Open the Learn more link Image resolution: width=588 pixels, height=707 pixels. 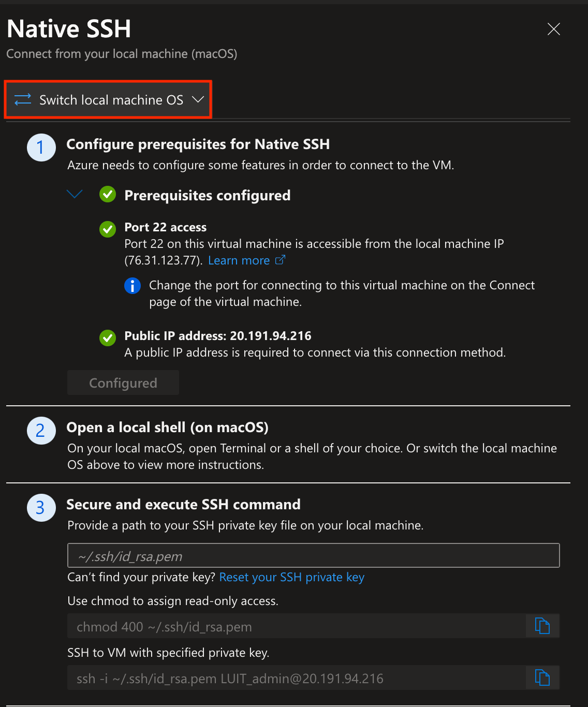239,260
